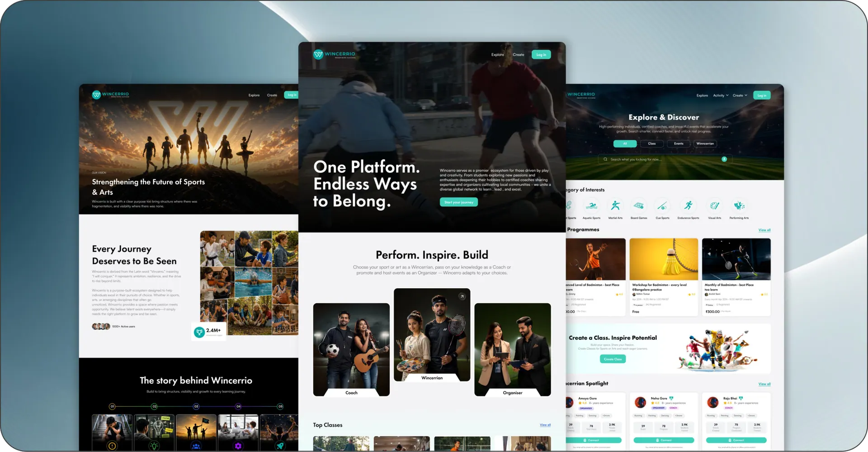Click the magnifier icon in search bar
Screen dimensions: 868x452
click(x=605, y=159)
